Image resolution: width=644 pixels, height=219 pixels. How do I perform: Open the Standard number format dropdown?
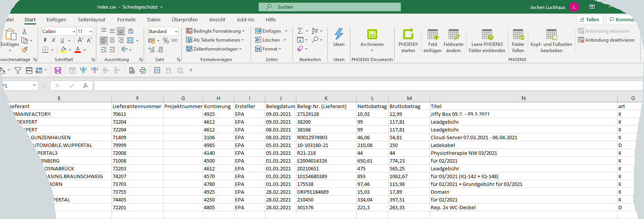pos(176,32)
